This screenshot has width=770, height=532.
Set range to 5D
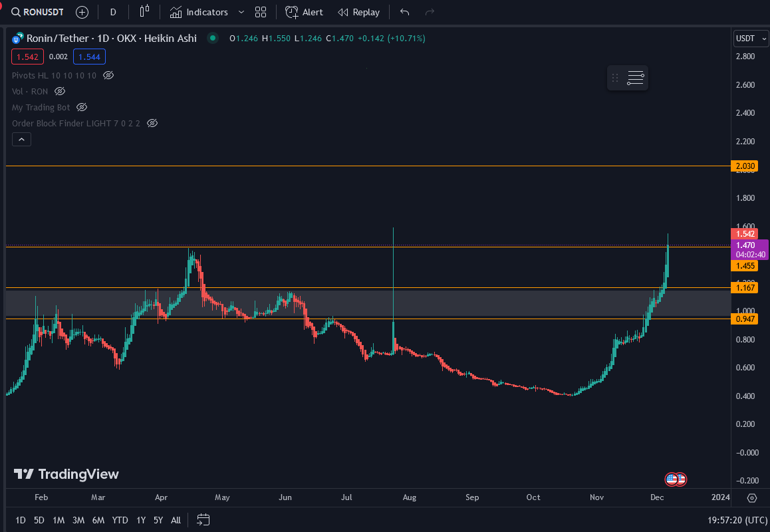point(39,520)
